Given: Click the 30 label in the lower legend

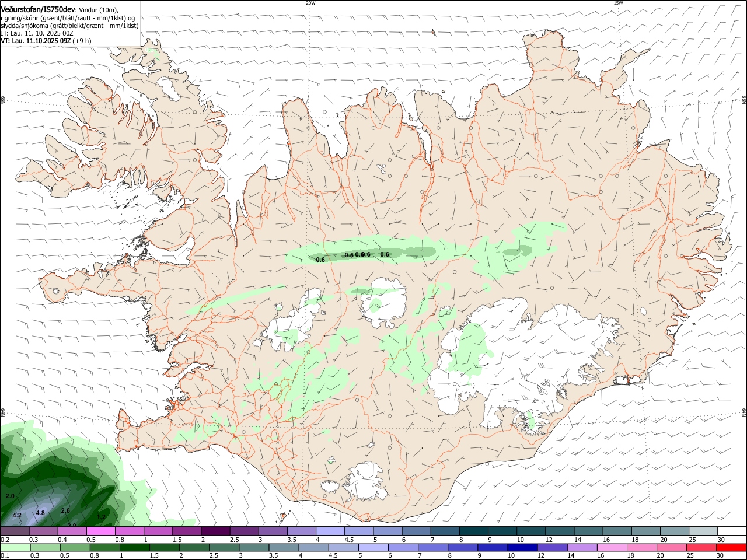Looking at the screenshot, I should (x=720, y=555).
